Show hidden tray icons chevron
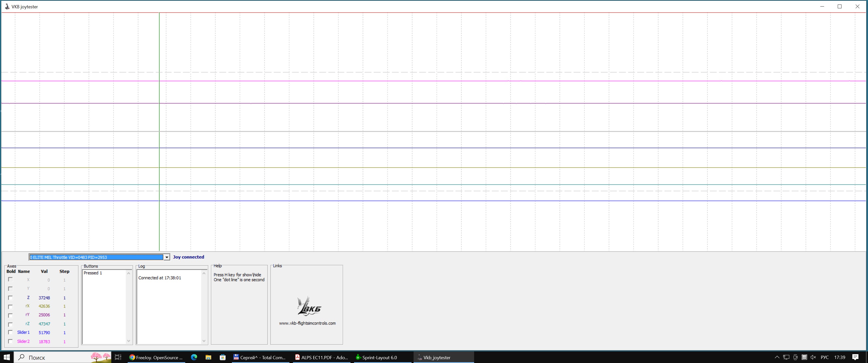This screenshot has width=868, height=363. (777, 357)
